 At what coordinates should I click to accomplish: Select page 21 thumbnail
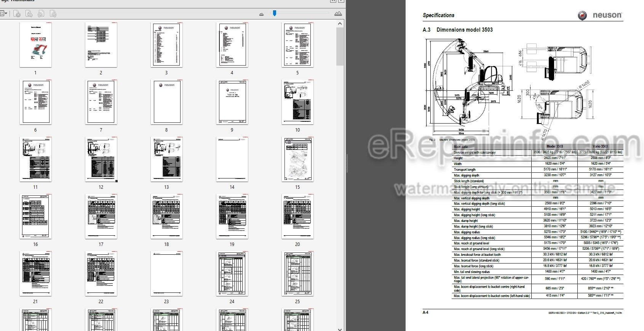click(35, 274)
